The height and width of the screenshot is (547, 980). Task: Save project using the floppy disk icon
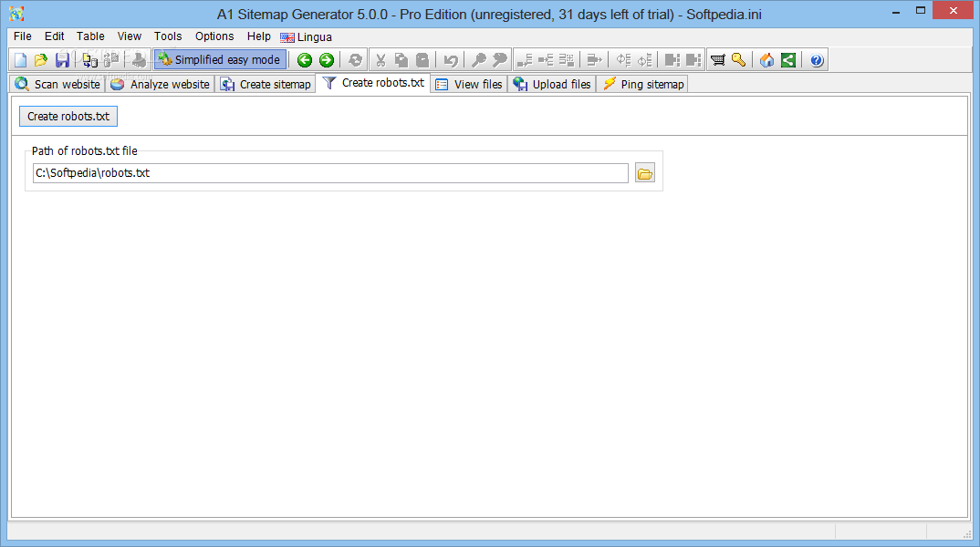click(x=62, y=60)
